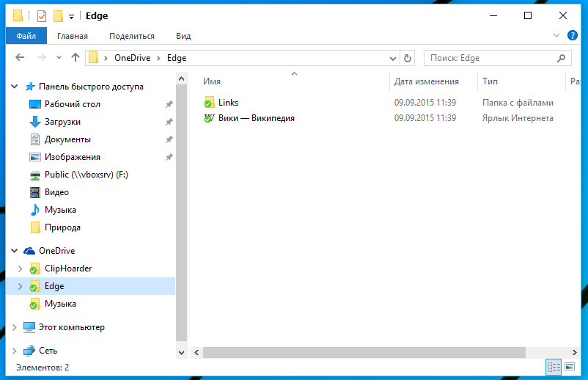Select OneDrive in navigation pane
Image resolution: width=588 pixels, height=380 pixels.
(57, 251)
